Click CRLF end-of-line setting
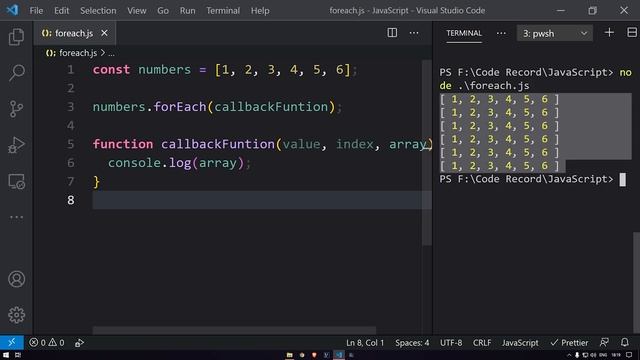Screen dimensions: 640x360 482,343
